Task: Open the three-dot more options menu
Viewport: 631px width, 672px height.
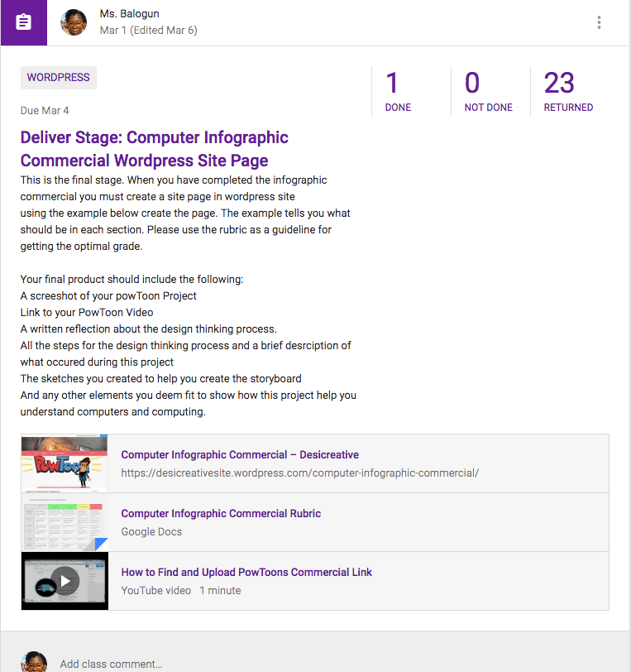Action: (599, 23)
